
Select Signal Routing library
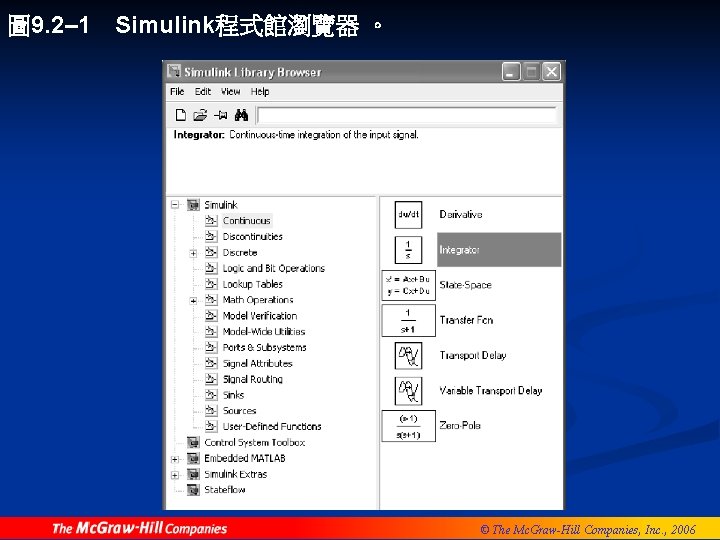[x=253, y=379]
